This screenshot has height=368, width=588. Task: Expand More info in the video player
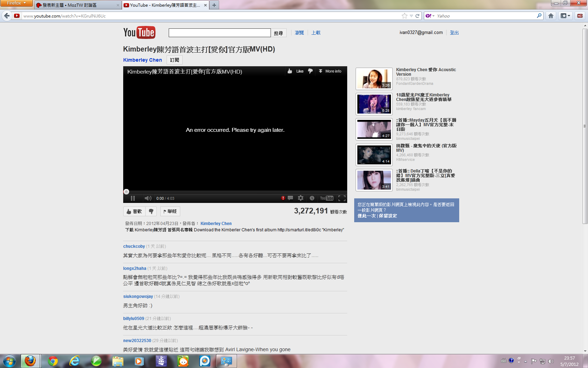(x=330, y=71)
